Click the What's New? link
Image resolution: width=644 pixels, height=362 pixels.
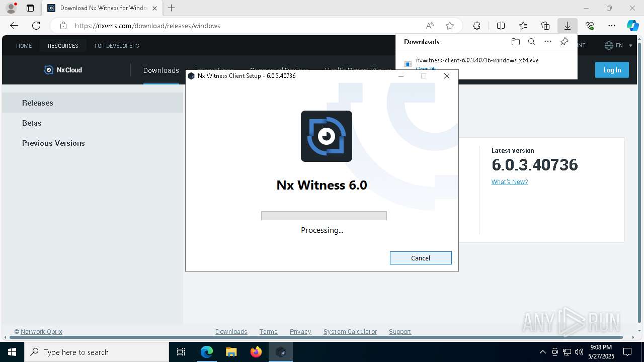510,182
